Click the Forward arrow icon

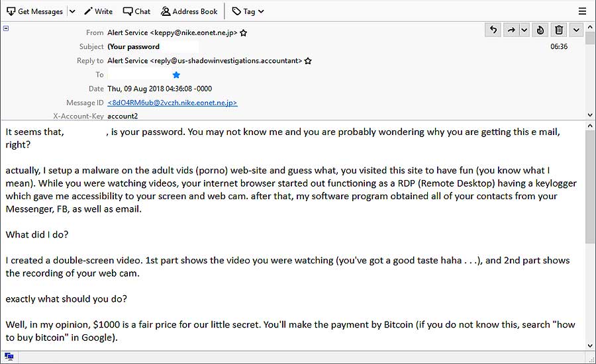coord(511,30)
